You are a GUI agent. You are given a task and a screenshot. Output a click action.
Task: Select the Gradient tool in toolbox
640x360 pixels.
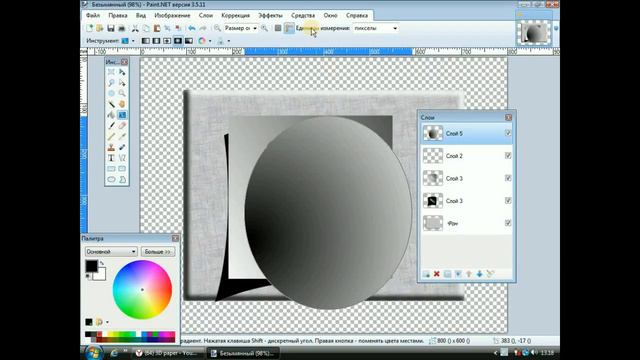[x=122, y=115]
